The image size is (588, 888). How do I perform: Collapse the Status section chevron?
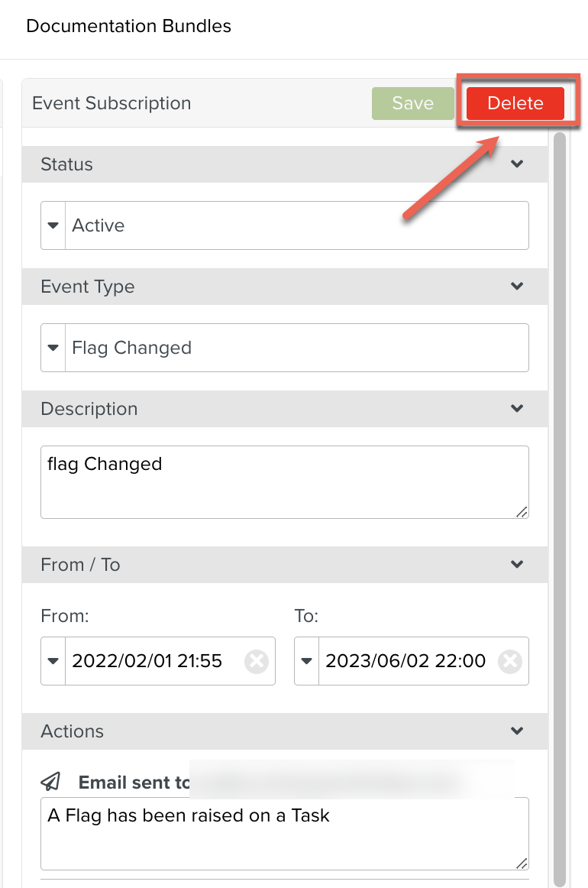point(517,164)
